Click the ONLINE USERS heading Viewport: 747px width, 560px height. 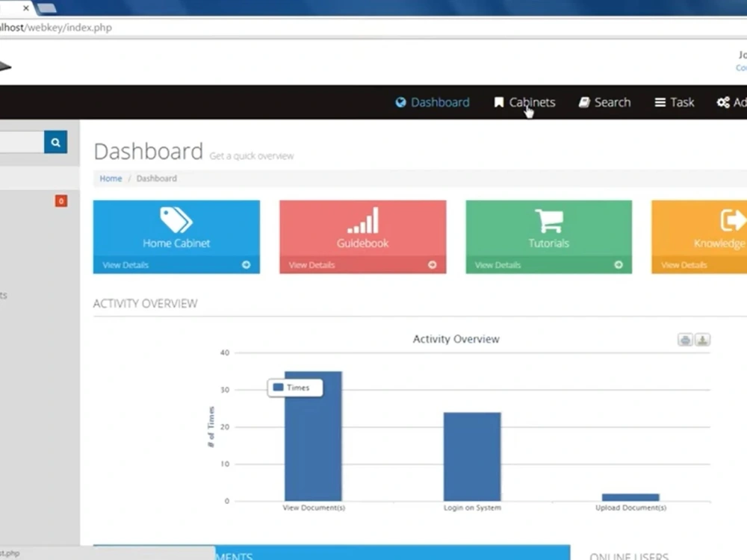629,556
